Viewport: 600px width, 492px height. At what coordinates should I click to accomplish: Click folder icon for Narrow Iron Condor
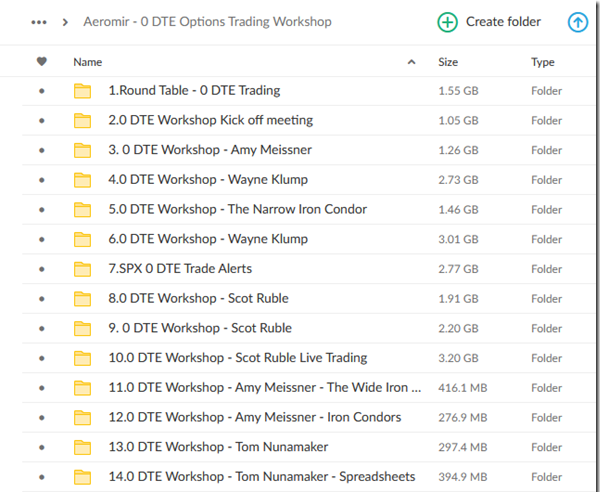(82, 210)
